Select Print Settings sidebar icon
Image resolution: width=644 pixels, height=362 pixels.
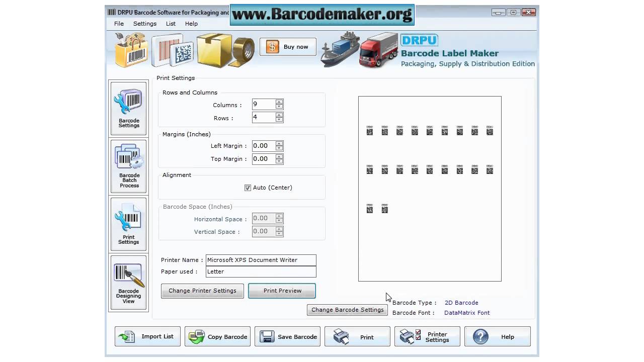click(129, 224)
